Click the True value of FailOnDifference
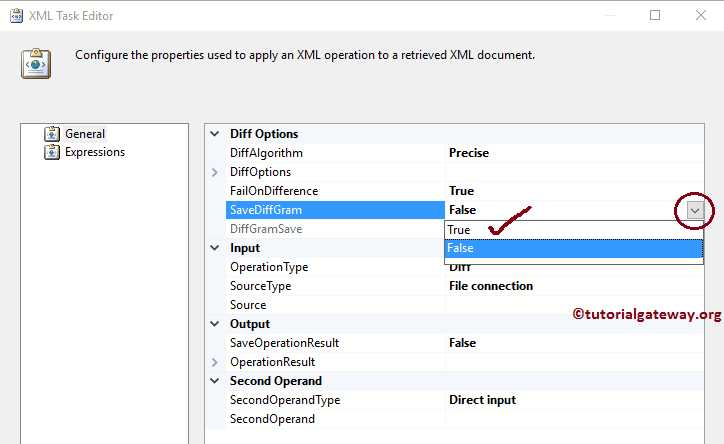Image resolution: width=724 pixels, height=444 pixels. click(461, 191)
